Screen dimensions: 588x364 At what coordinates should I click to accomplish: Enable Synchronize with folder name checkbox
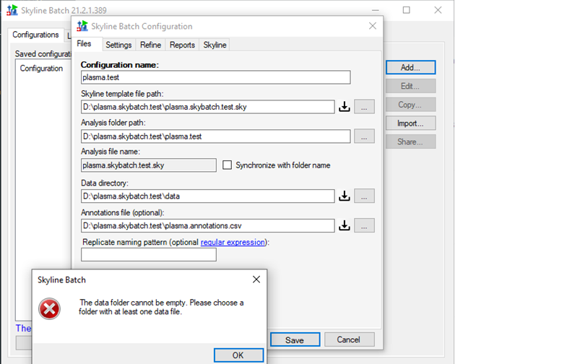click(x=228, y=165)
